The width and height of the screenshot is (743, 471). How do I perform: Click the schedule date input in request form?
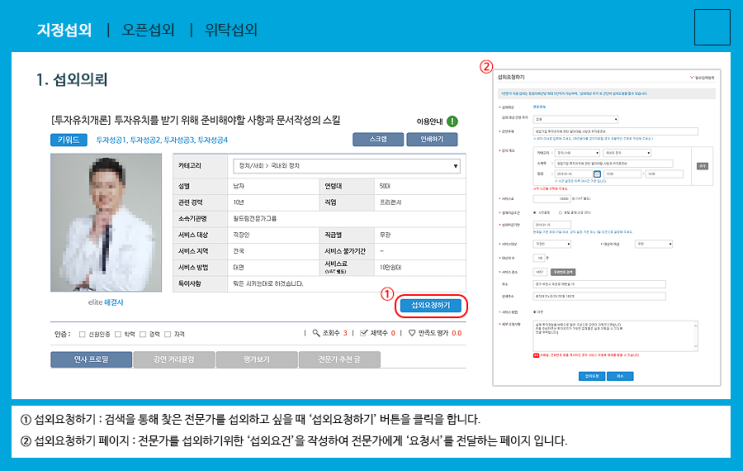(574, 174)
